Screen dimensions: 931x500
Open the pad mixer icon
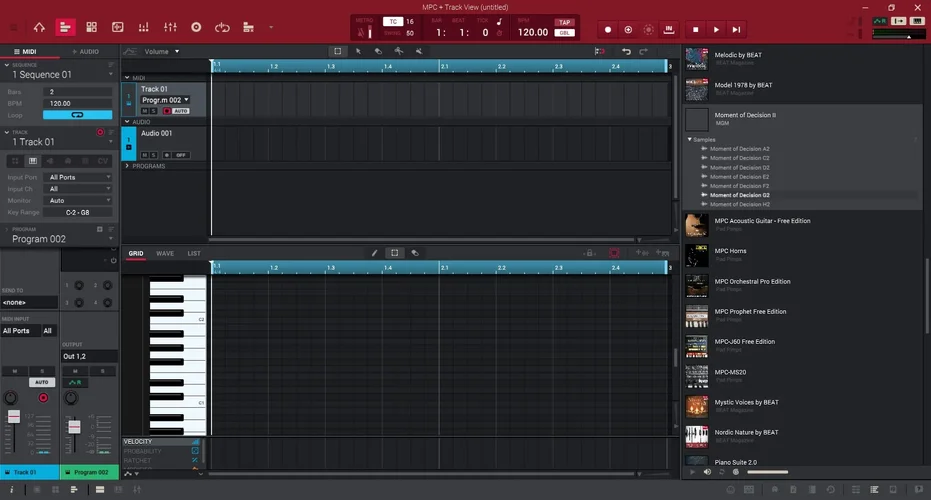tap(144, 27)
